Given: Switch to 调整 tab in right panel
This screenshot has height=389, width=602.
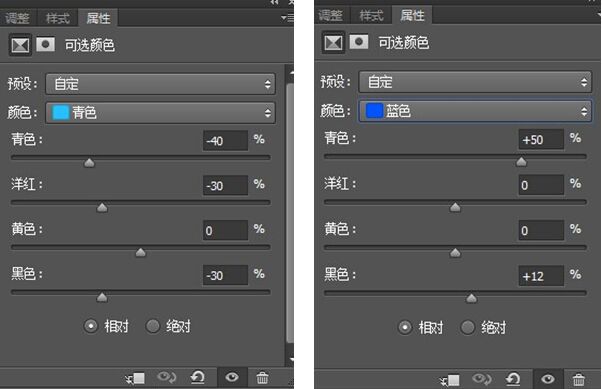Looking at the screenshot, I should (x=331, y=15).
